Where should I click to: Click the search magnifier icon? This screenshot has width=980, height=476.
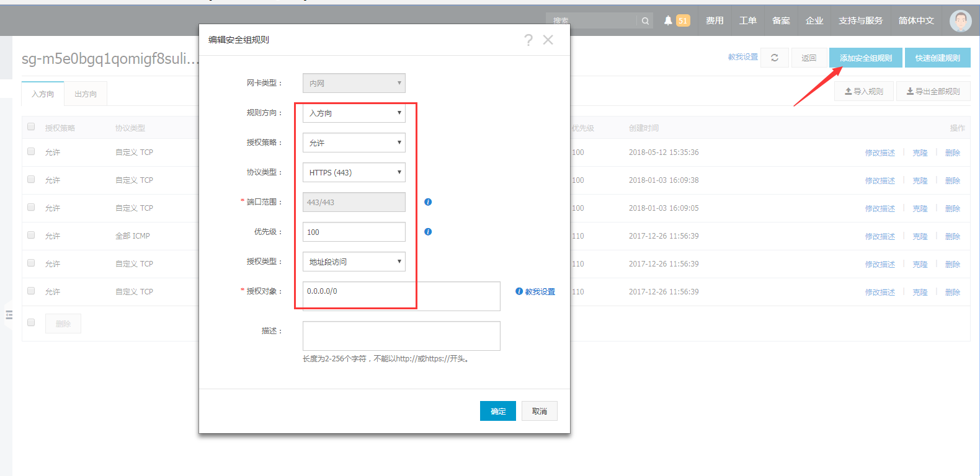coord(645,21)
